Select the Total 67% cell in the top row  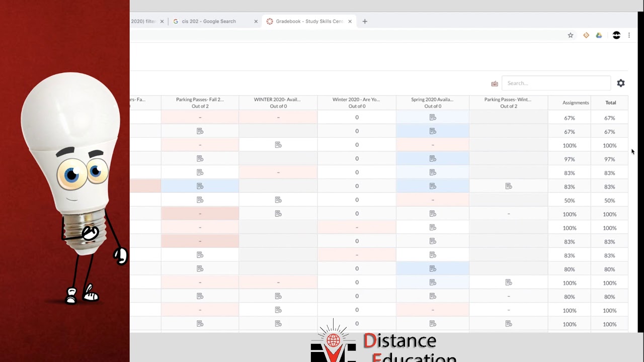610,118
